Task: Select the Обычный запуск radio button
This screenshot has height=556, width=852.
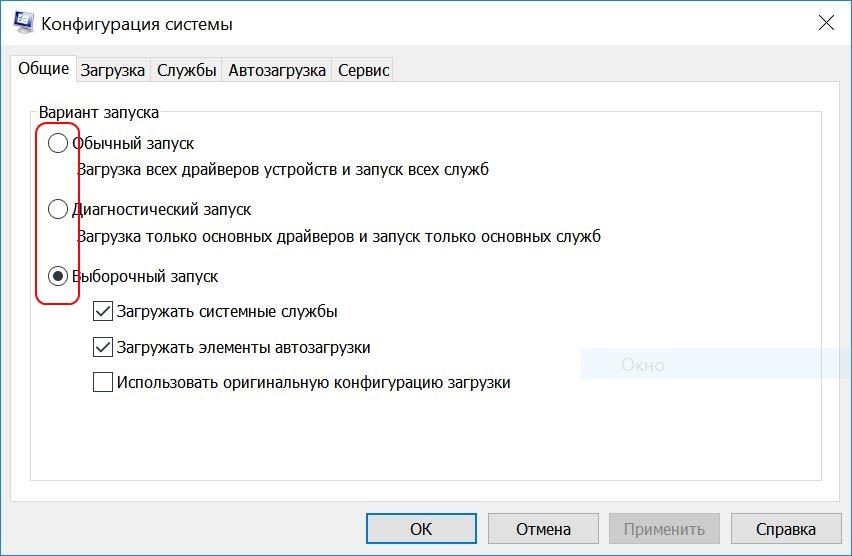Action: pyautogui.click(x=58, y=144)
